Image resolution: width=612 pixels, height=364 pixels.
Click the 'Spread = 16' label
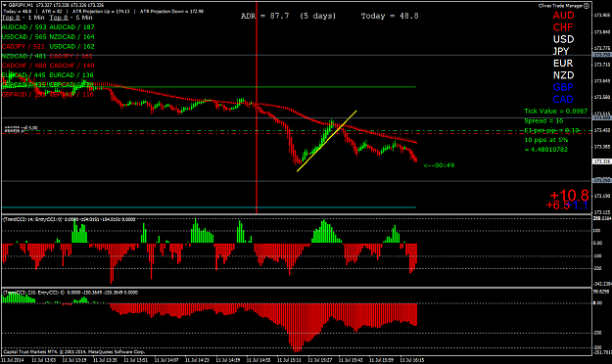543,121
